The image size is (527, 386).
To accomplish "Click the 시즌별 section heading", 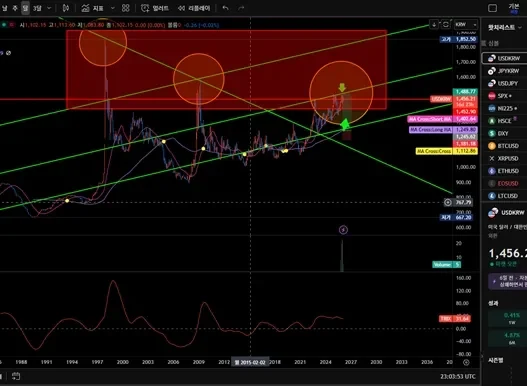I will (x=496, y=360).
